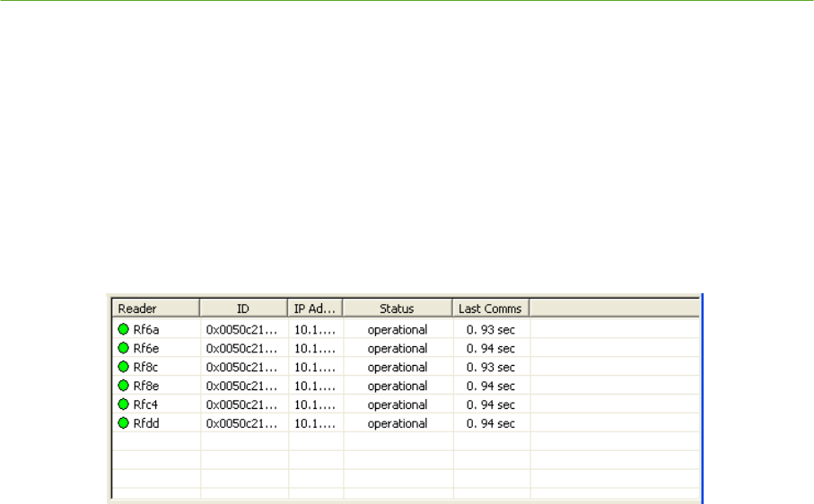
Task: Click the operational status of Rf8e
Action: click(x=398, y=386)
